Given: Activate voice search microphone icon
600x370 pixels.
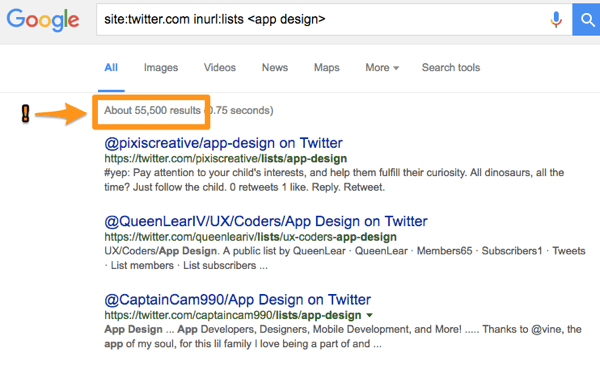Looking at the screenshot, I should click(x=556, y=20).
